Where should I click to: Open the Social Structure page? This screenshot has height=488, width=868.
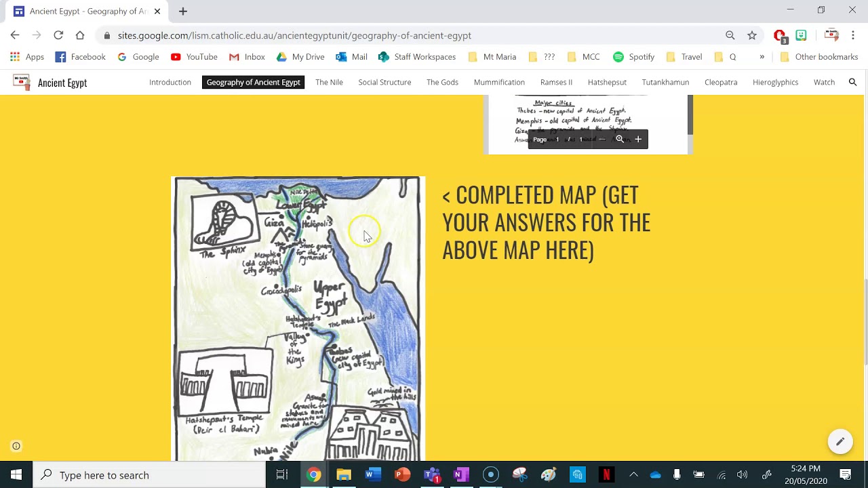click(384, 82)
